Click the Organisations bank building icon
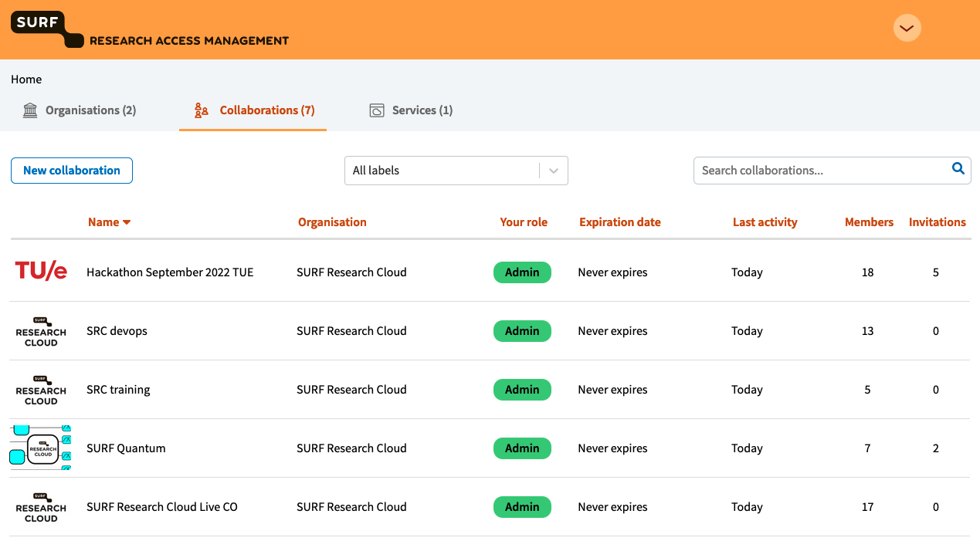Viewport: 980px width, 541px height. coord(30,110)
